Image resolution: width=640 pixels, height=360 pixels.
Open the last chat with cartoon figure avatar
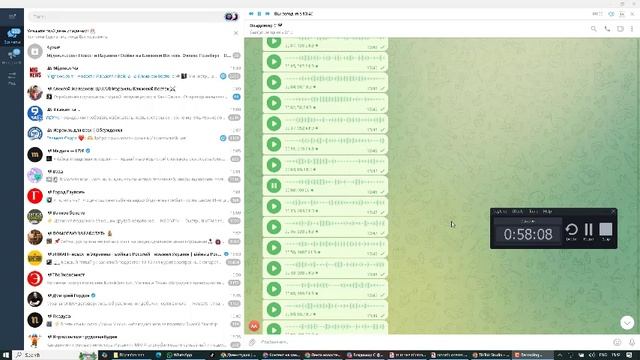pos(134,341)
